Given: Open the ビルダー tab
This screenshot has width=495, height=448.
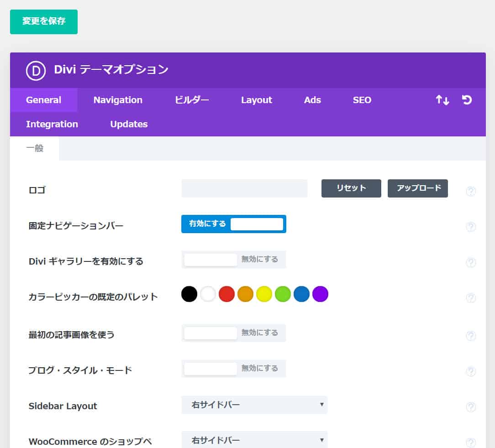Looking at the screenshot, I should click(192, 100).
